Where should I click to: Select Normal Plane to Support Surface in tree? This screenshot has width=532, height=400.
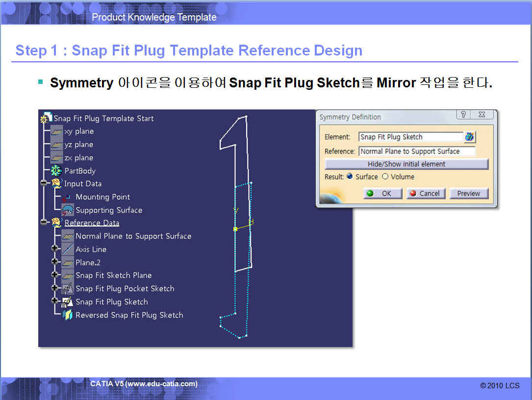pyautogui.click(x=133, y=236)
